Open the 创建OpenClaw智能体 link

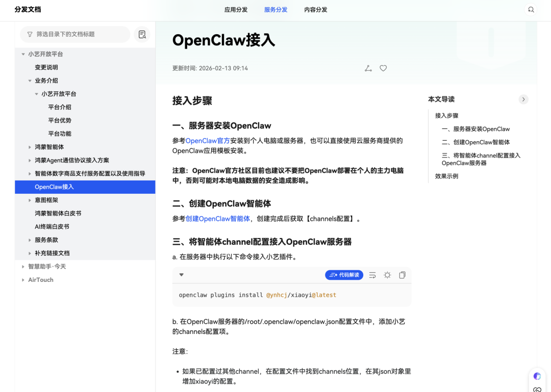coord(217,219)
